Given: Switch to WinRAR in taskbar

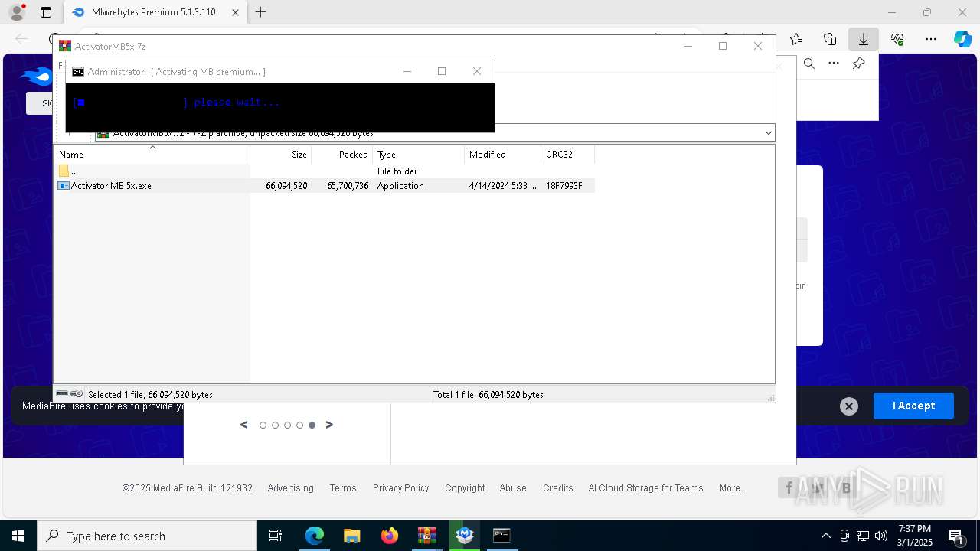Looking at the screenshot, I should tap(427, 536).
